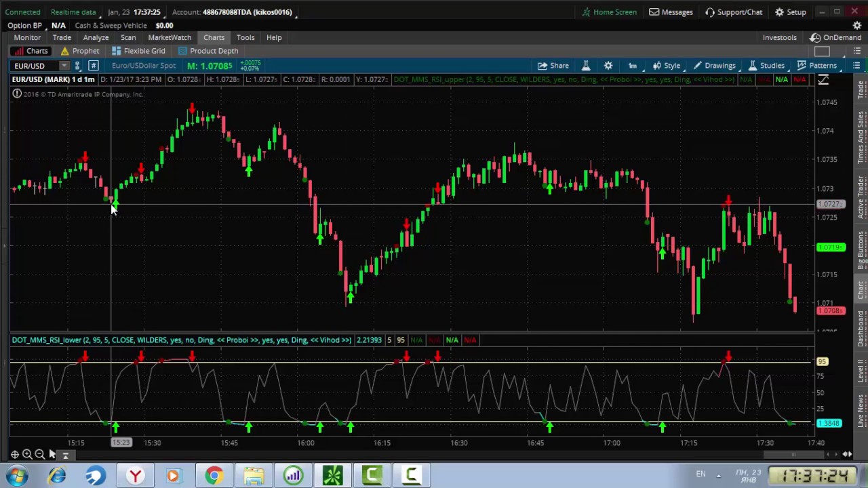Open the Trade side panel tab
The width and height of the screenshot is (868, 488).
[861, 90]
